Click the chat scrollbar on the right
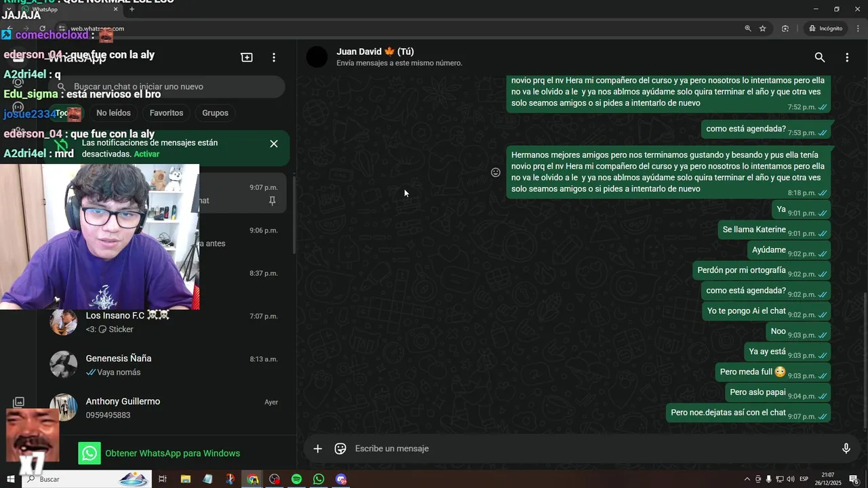This screenshot has width=868, height=488. pos(865,359)
